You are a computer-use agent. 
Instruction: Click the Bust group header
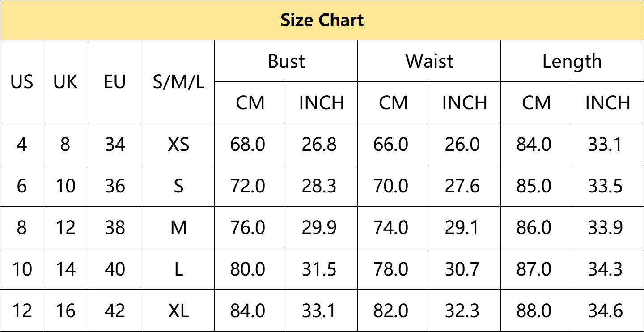[286, 61]
